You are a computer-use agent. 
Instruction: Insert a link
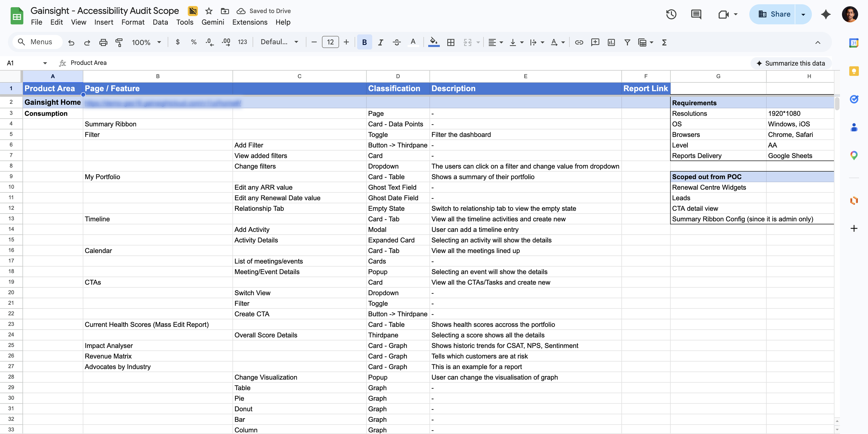579,42
